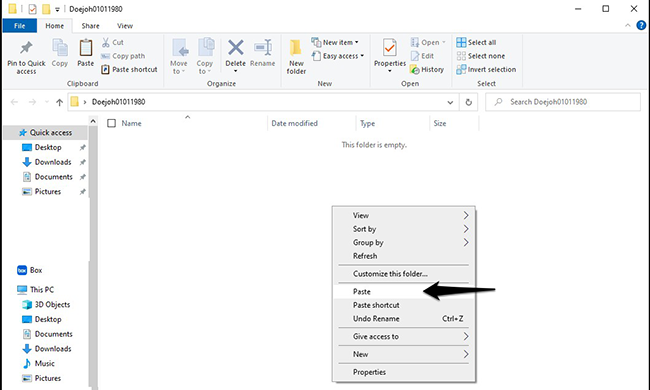Switch to the View ribbon tab
The width and height of the screenshot is (650, 390).
pos(125,26)
